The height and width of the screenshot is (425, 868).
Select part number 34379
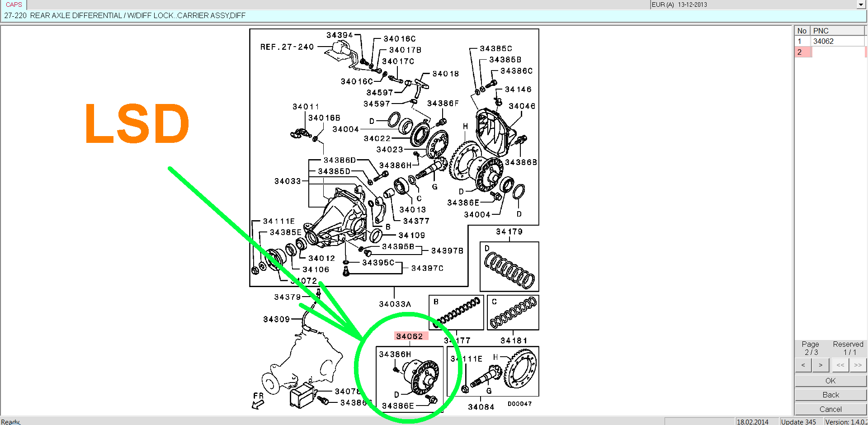click(x=287, y=297)
